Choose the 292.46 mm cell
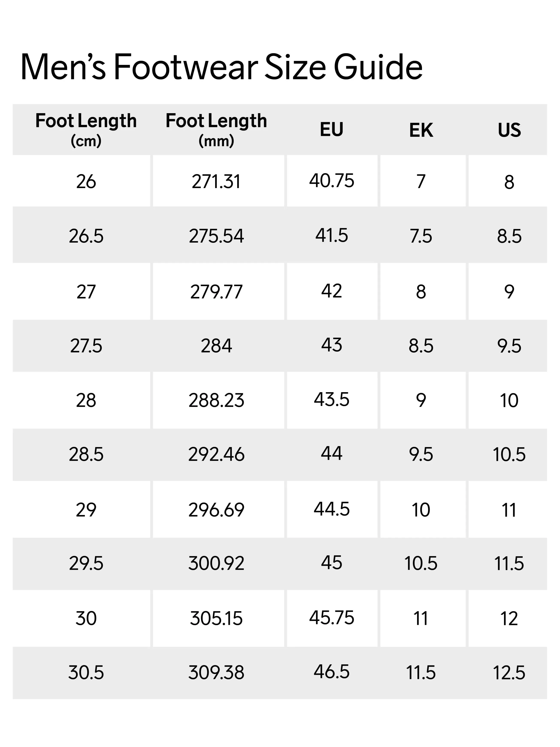 click(216, 455)
